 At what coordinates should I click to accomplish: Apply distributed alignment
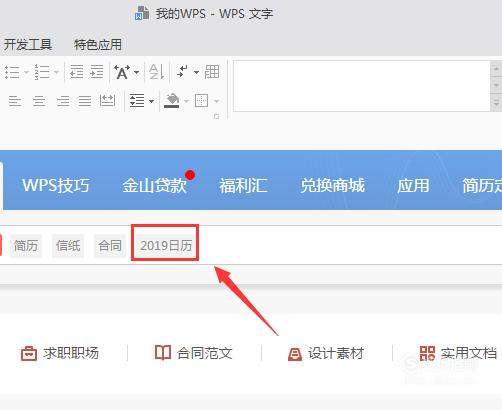[x=107, y=101]
